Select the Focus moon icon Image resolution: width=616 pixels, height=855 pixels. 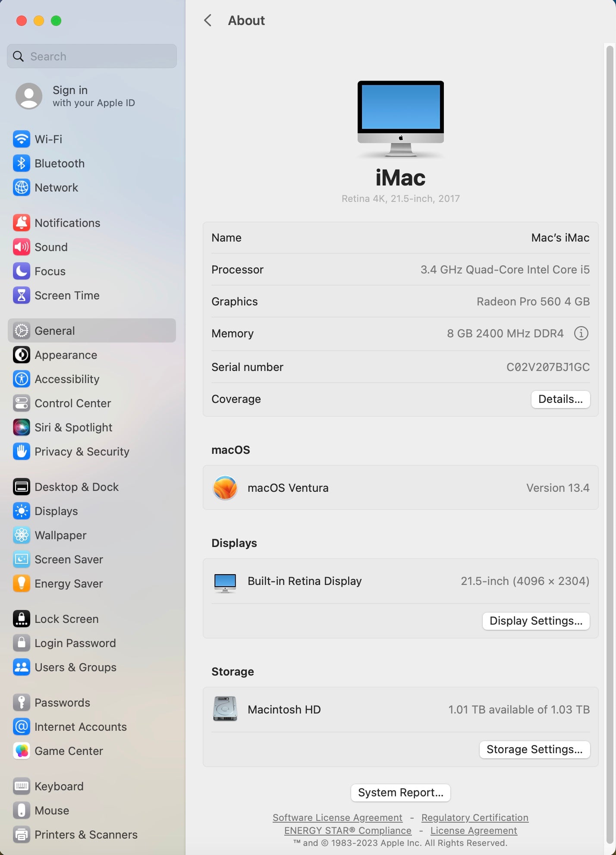point(22,271)
